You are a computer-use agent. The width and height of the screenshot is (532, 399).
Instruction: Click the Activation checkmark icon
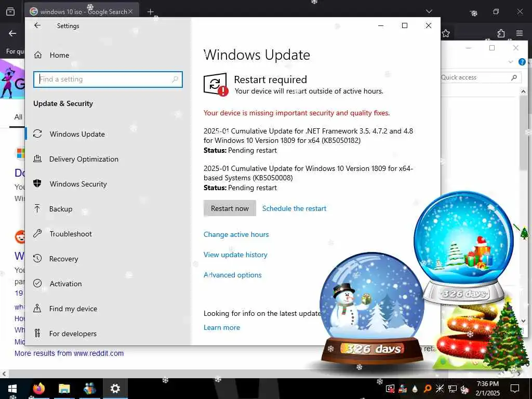[x=37, y=283]
